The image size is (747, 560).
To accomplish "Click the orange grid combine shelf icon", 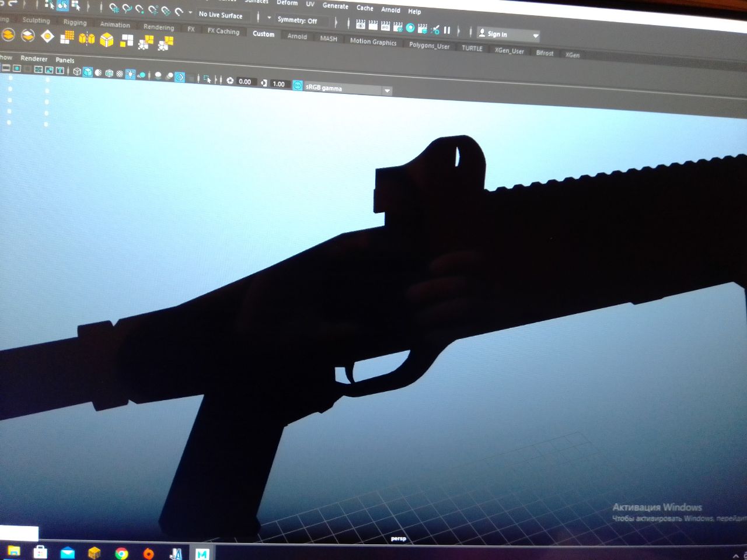I will pyautogui.click(x=67, y=37).
